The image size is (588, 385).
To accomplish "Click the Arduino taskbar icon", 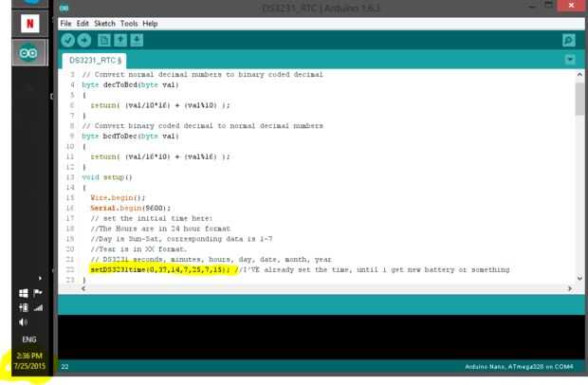I will 28,53.
